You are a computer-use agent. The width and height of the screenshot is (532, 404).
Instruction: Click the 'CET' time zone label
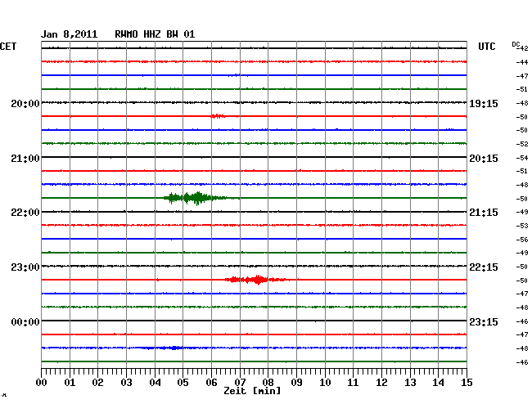tap(8, 47)
